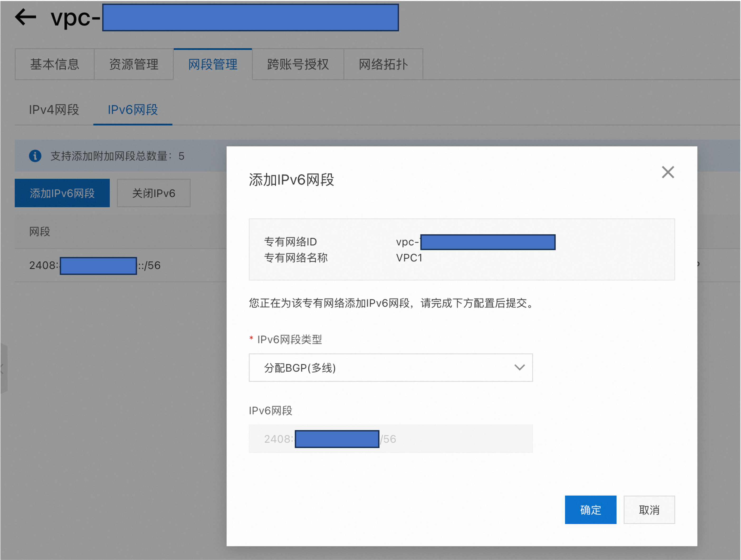Cancel the dialog with the 取消 button

pyautogui.click(x=649, y=510)
